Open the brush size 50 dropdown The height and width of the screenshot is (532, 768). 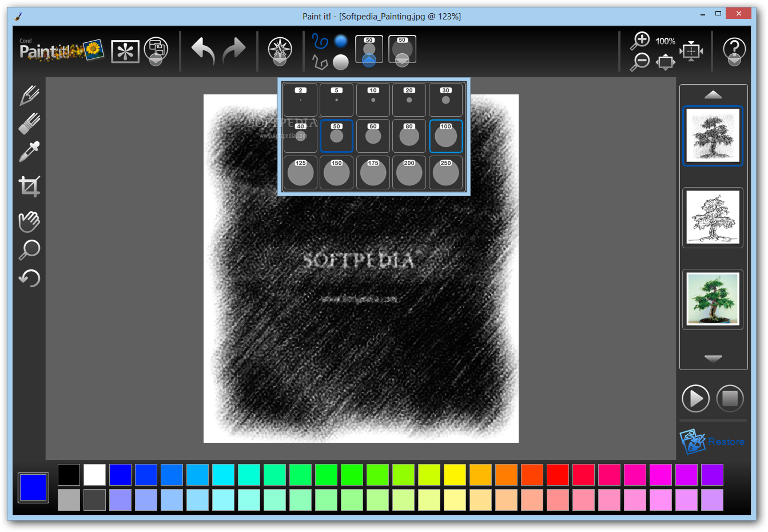(x=369, y=51)
